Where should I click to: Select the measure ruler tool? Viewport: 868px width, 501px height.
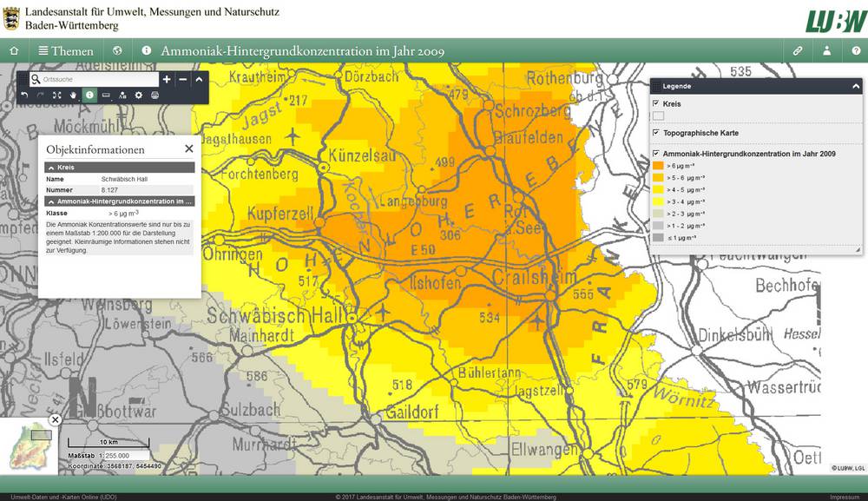(106, 95)
